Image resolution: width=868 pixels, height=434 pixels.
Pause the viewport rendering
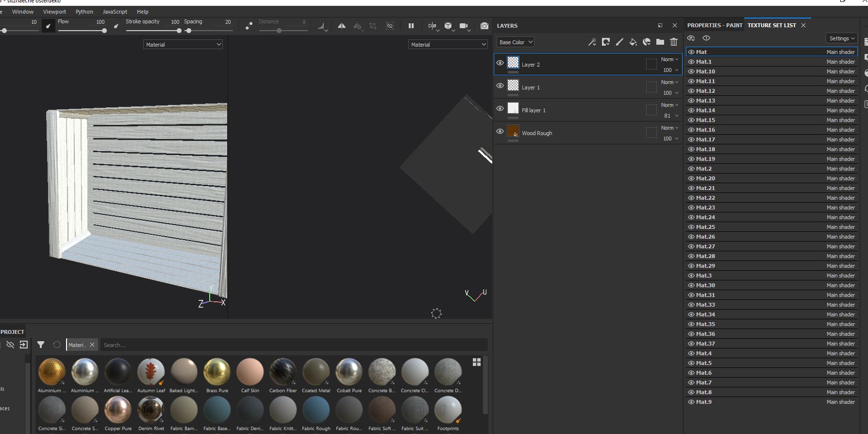click(x=411, y=26)
